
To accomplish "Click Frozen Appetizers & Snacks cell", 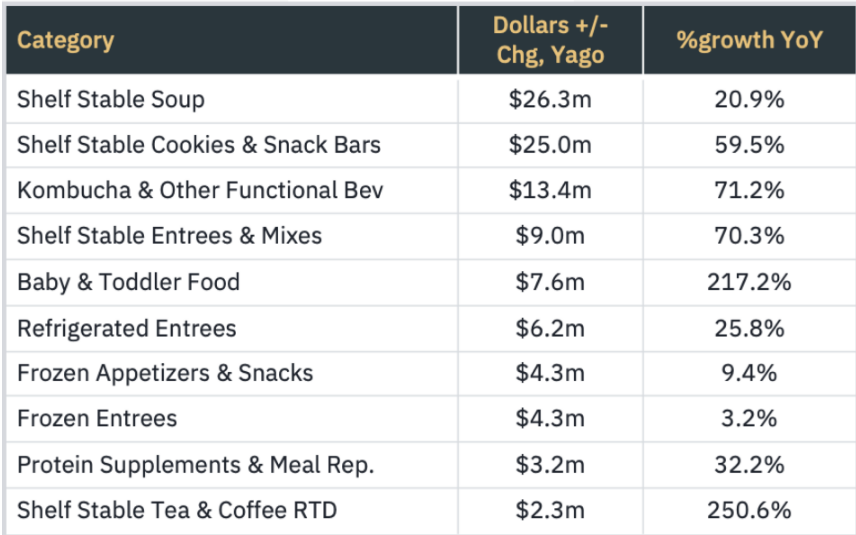I will pos(165,373).
